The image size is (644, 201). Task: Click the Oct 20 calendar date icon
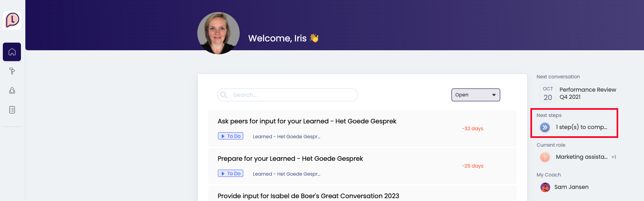pyautogui.click(x=548, y=93)
